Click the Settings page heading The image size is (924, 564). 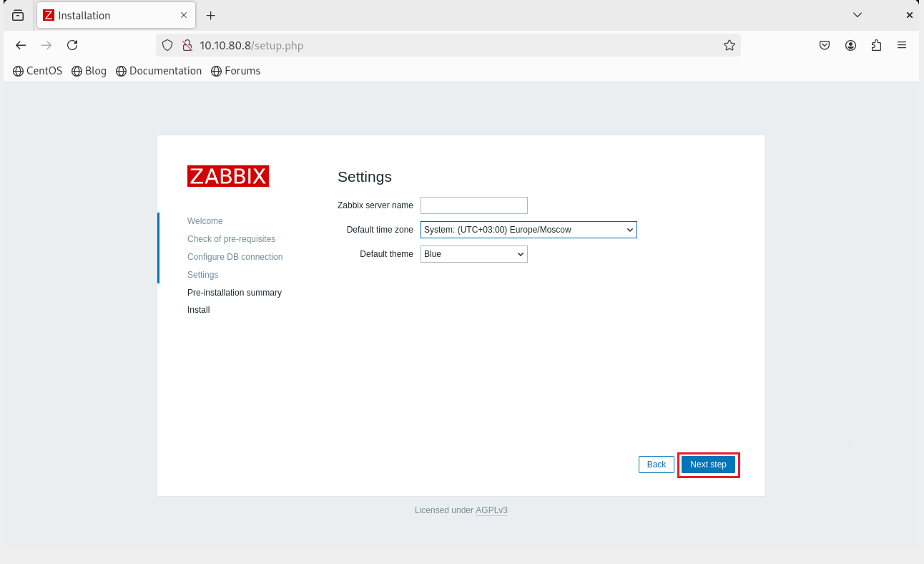click(x=365, y=177)
